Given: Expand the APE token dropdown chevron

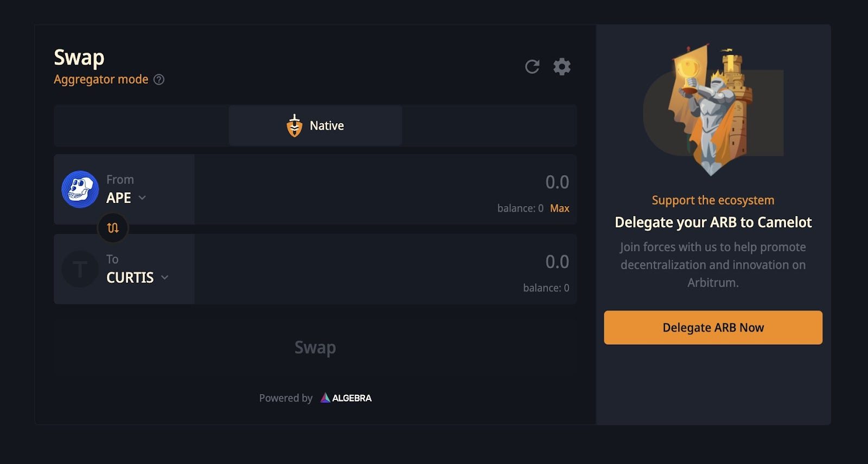Looking at the screenshot, I should [142, 198].
